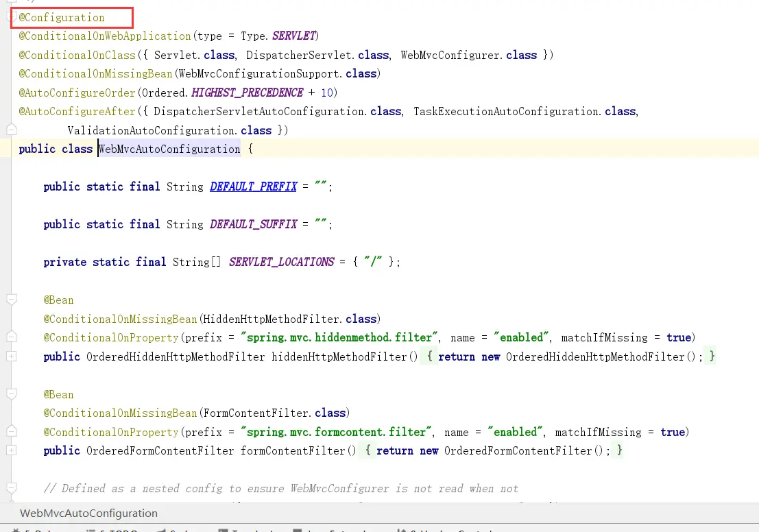759x532 pixels.
Task: Collapse the comment fold marker beside 'Defined as a nested config'
Action: (11, 488)
